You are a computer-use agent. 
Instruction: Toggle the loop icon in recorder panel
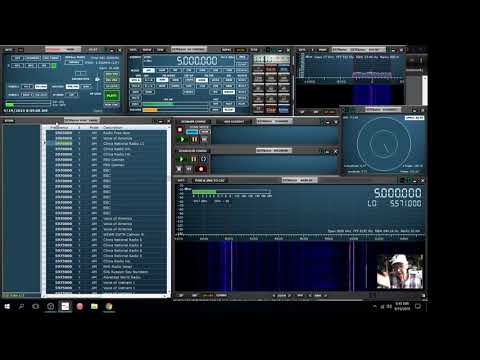point(203,159)
